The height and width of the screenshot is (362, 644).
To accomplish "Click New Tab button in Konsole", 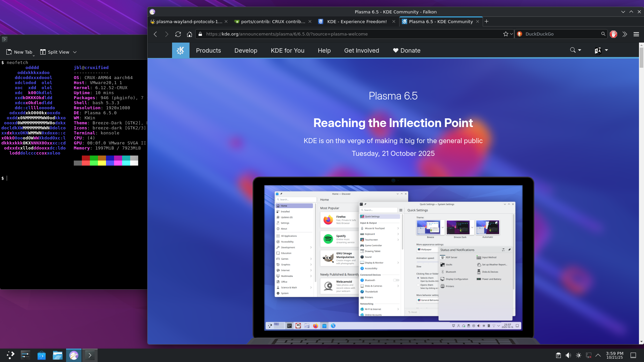I will 19,52.
